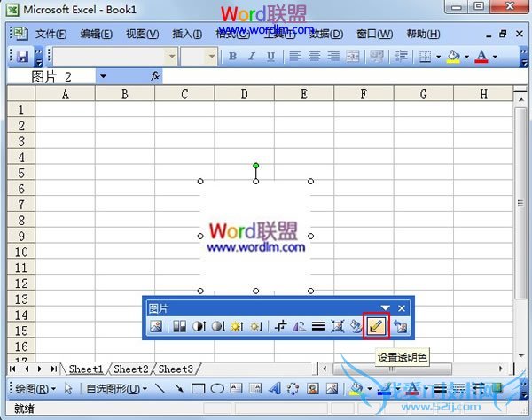Viewport: 532px width, 420px height.
Task: Open the 图片 toolbar options arrow
Action: pyautogui.click(x=385, y=308)
